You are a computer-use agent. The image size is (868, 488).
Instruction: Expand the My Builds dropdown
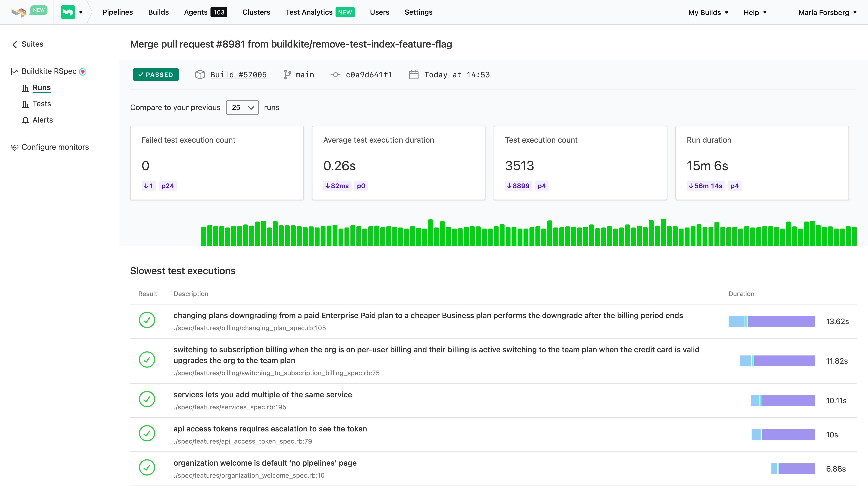tap(708, 12)
